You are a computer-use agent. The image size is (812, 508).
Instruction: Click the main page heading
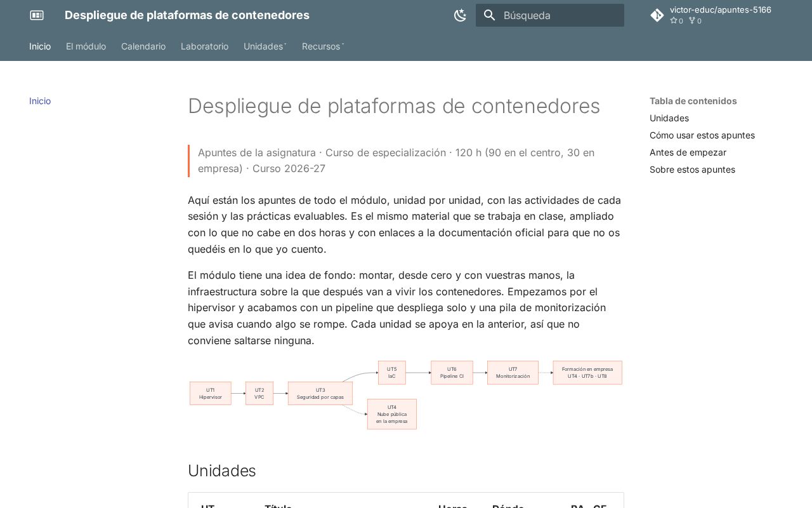394,106
